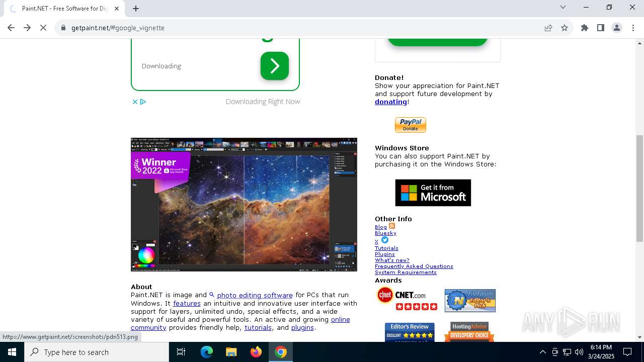Open the Paint.NET screenshot image

(x=244, y=205)
